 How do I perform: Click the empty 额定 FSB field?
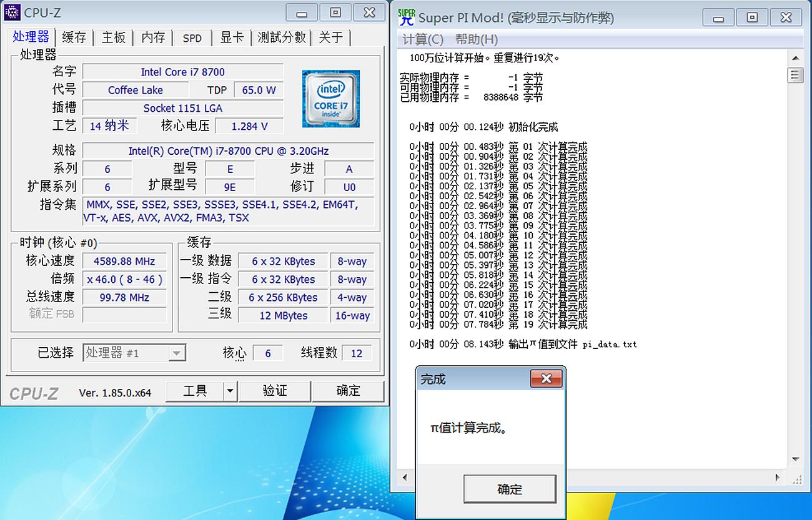pos(124,315)
